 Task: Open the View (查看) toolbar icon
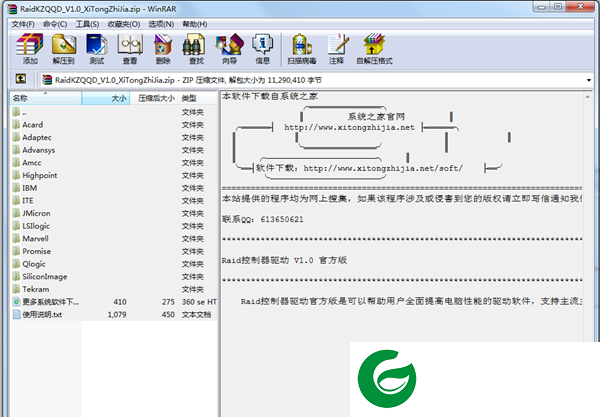pos(130,49)
